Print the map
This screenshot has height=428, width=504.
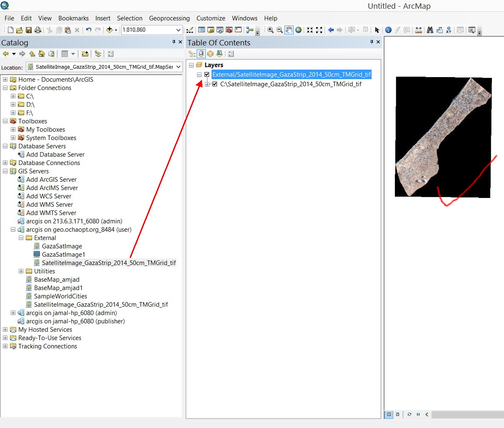click(38, 30)
